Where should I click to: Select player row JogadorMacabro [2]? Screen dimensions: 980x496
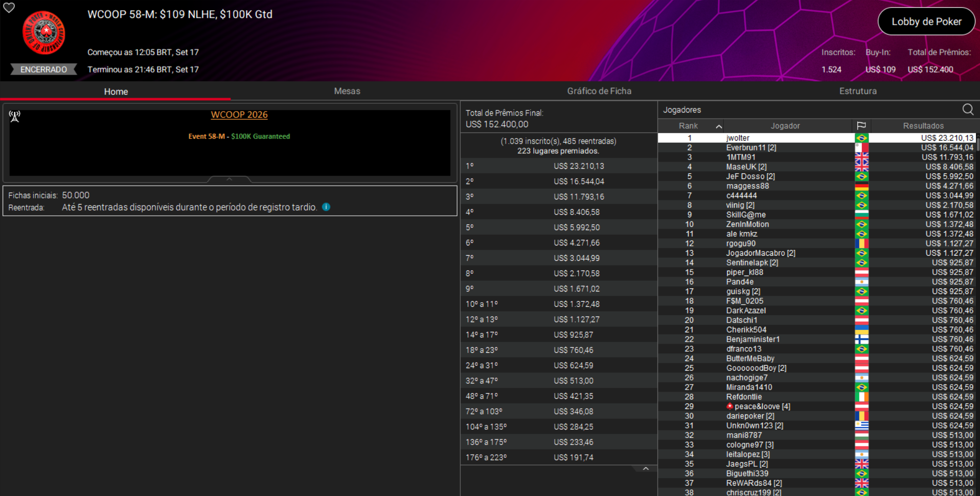pos(816,253)
